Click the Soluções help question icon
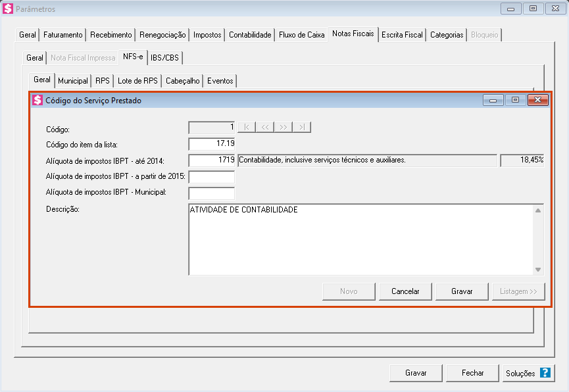 545,373
